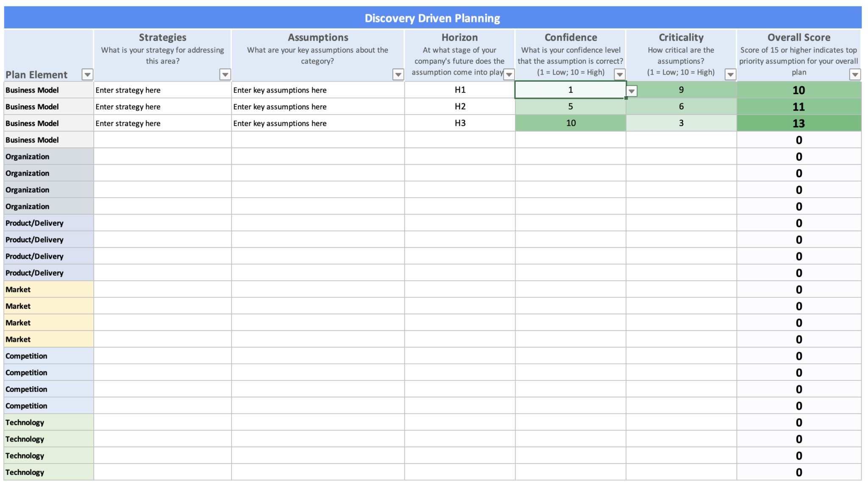Click the Criticality value 9 cell
The width and height of the screenshot is (868, 486).
pyautogui.click(x=681, y=90)
